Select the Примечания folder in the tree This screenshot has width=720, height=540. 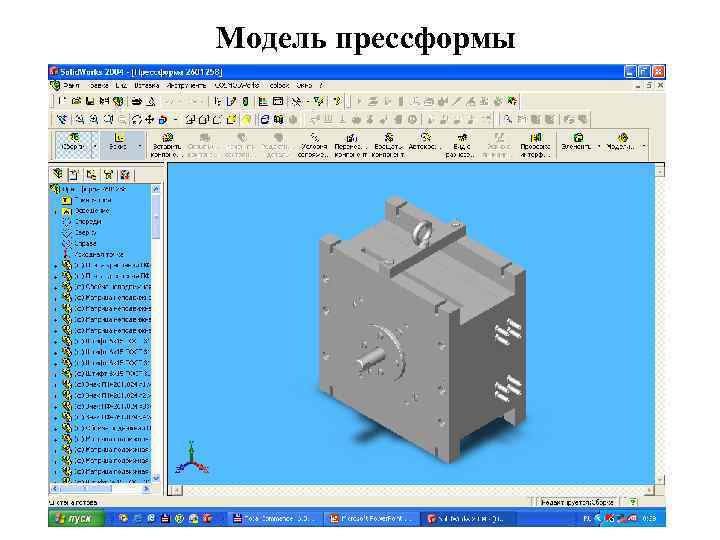pos(87,200)
